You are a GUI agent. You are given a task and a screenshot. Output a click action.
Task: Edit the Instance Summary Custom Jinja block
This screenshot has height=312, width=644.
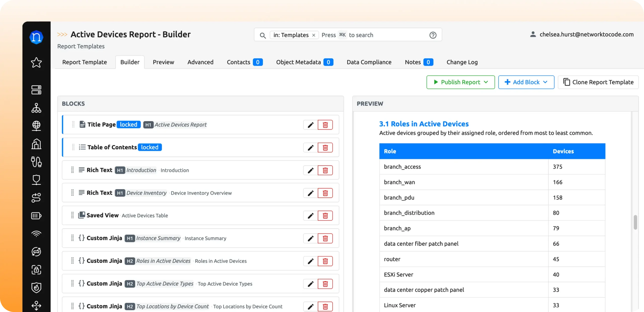[x=310, y=238]
